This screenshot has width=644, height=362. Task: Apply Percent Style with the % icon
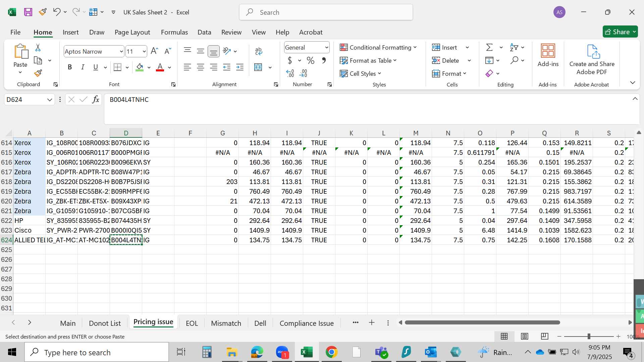point(311,61)
